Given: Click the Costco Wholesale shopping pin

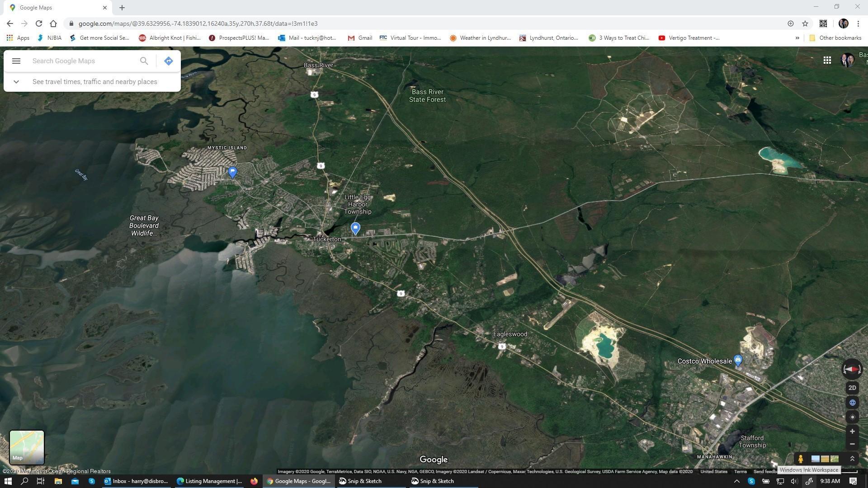Looking at the screenshot, I should pyautogui.click(x=738, y=360).
